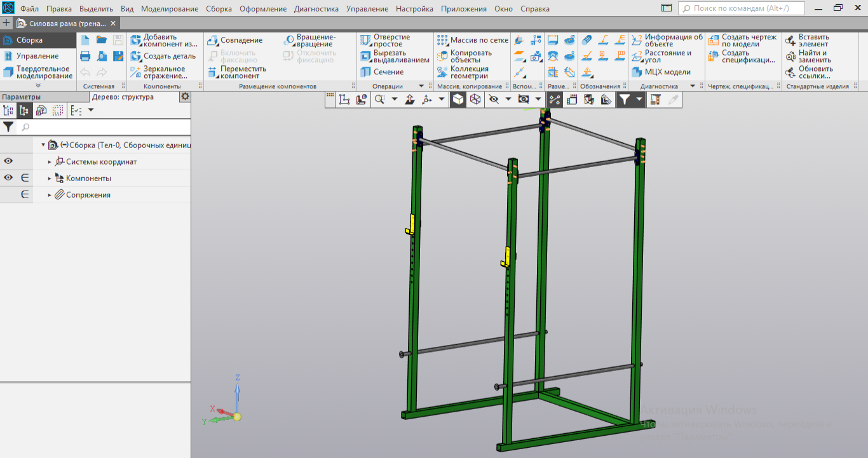The width and height of the screenshot is (868, 458).
Task: Select Отверстие простое tool
Action: coord(385,40)
